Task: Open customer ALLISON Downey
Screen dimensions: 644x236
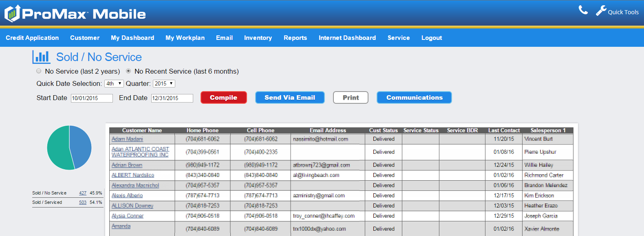Action: coord(132,206)
